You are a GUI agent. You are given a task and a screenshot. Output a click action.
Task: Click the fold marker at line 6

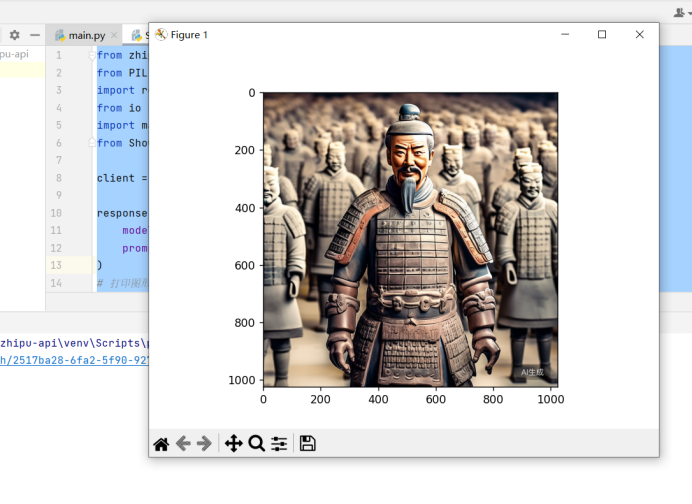point(92,142)
